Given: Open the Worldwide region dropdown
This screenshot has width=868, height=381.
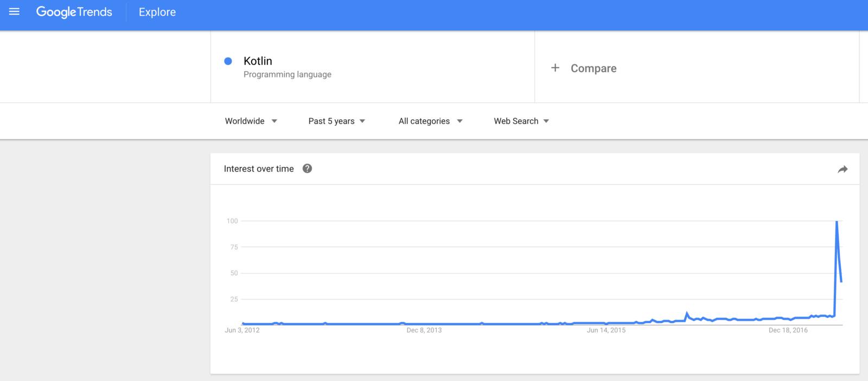Looking at the screenshot, I should [251, 121].
